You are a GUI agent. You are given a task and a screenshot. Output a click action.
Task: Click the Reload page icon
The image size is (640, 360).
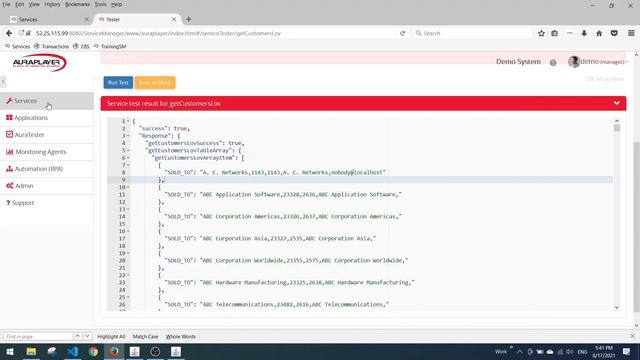click(x=402, y=33)
